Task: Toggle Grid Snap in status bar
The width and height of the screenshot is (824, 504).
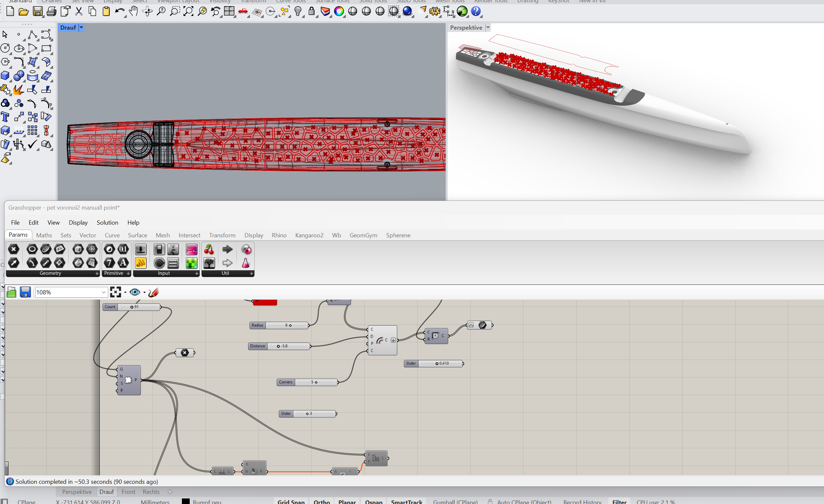Action: coord(291,501)
